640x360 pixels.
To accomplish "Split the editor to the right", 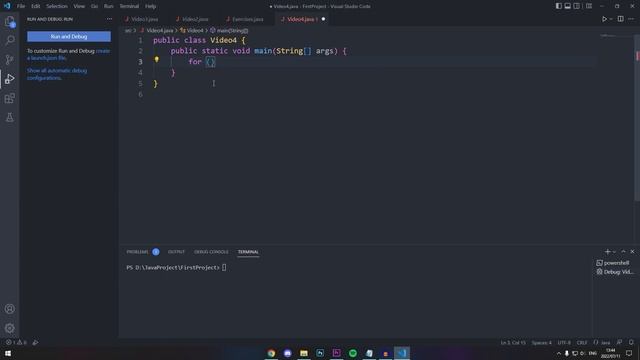I will click(620, 19).
